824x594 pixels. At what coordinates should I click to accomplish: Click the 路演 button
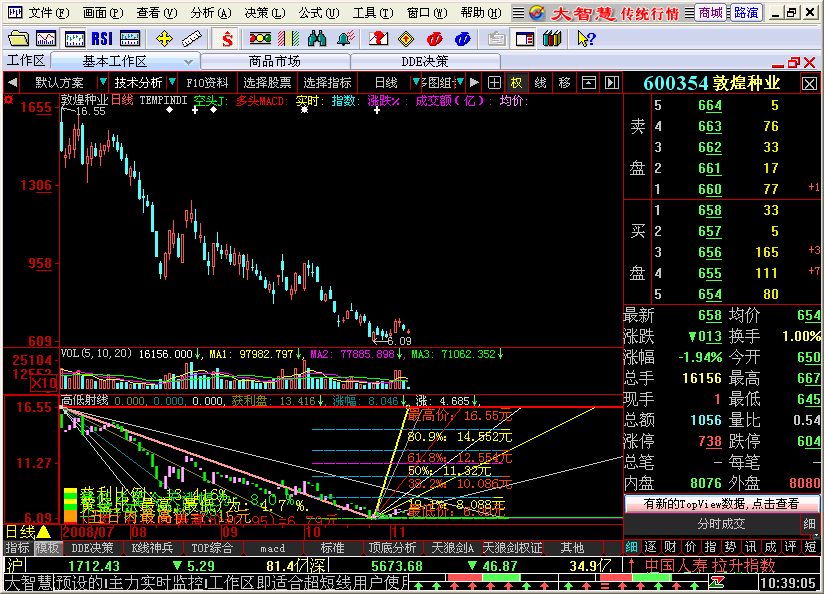(746, 13)
